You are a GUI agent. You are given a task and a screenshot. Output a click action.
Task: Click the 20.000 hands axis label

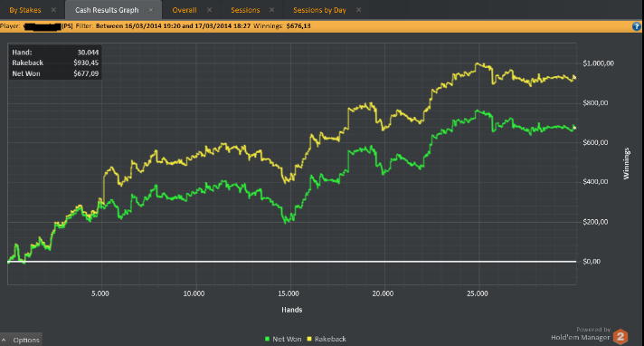point(383,293)
